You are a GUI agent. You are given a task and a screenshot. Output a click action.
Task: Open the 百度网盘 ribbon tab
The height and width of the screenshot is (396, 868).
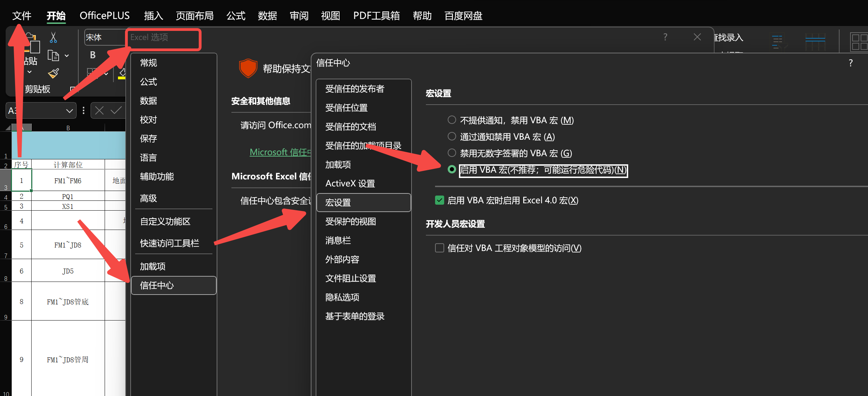(x=463, y=16)
